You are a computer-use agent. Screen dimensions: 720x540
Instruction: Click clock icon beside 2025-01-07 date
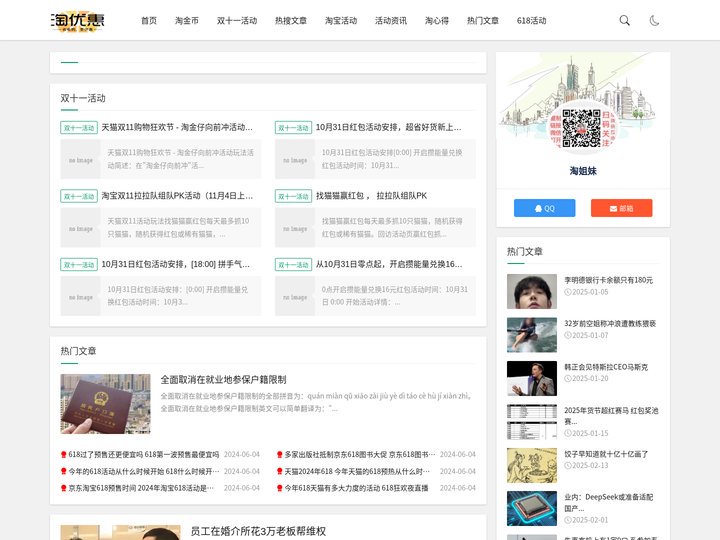[568, 336]
